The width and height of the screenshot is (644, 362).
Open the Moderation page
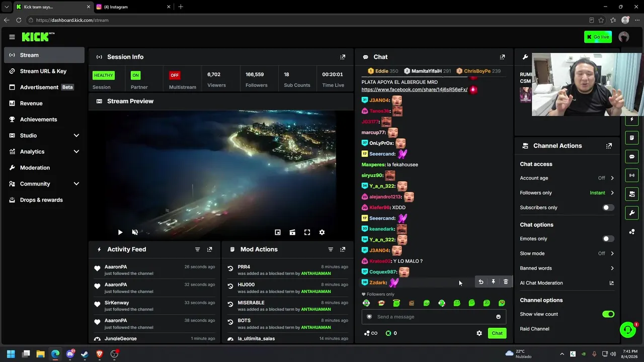pos(44,167)
